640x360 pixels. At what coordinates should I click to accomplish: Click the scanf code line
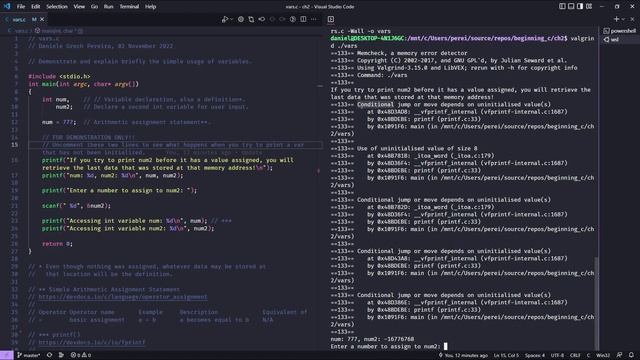[76, 206]
